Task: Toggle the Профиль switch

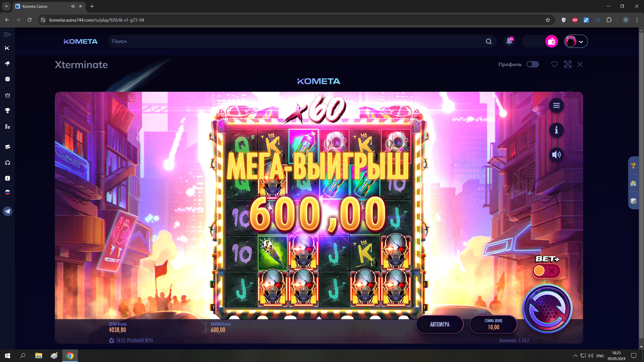Action: 533,64
